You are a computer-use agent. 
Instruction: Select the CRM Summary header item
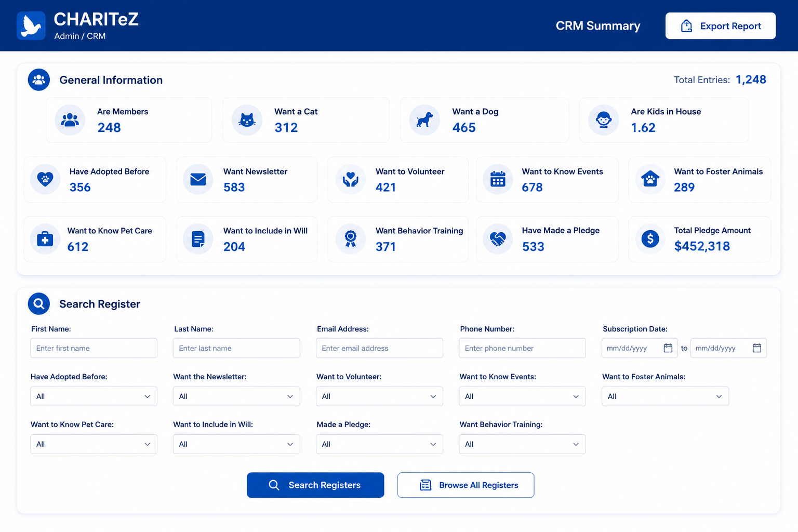pyautogui.click(x=598, y=26)
